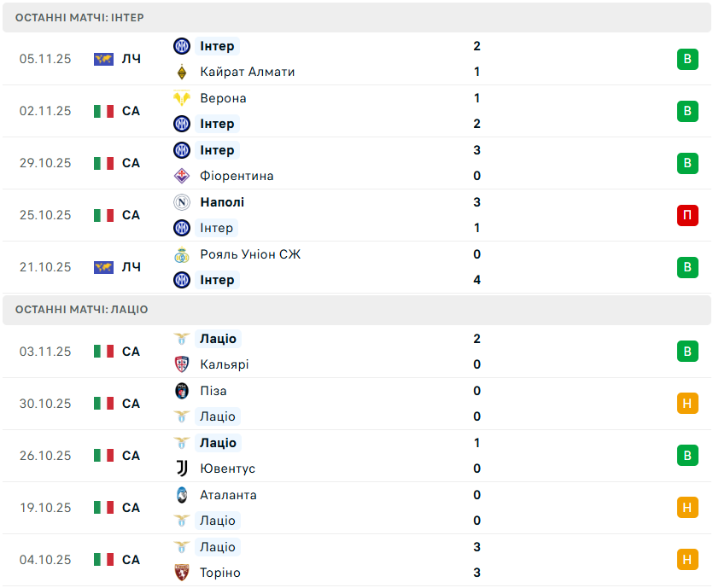The image size is (713, 588).
Task: Click the Cagliari club crest icon
Action: (181, 364)
